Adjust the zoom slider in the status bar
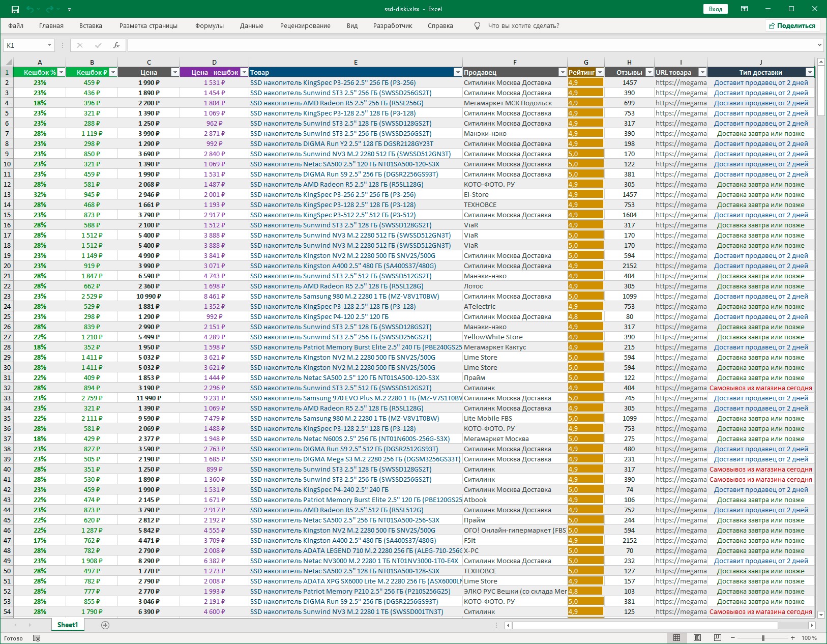827x644 pixels. (763, 638)
